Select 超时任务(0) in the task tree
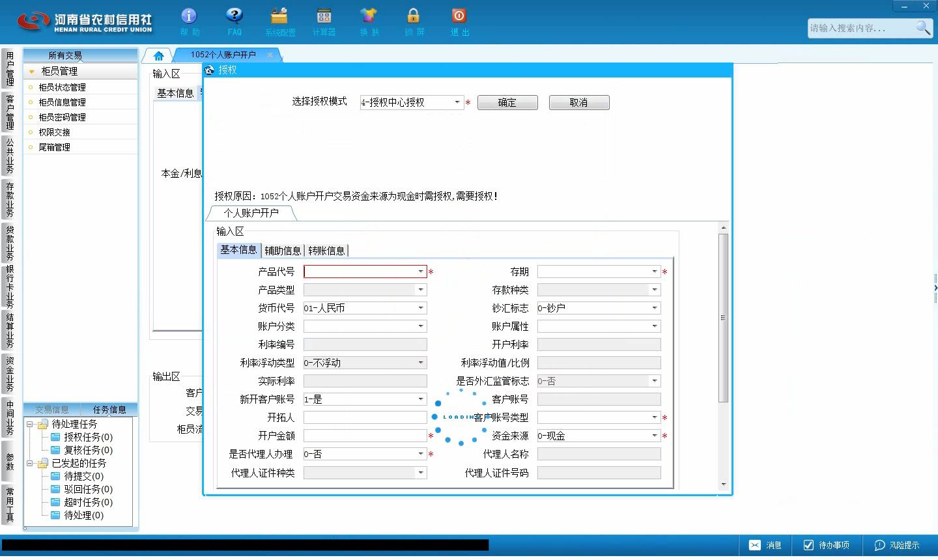Image resolution: width=938 pixels, height=560 pixels. (x=88, y=502)
